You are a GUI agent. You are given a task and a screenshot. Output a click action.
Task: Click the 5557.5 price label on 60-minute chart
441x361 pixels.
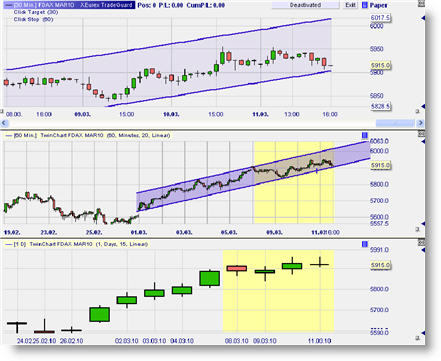[x=380, y=224]
